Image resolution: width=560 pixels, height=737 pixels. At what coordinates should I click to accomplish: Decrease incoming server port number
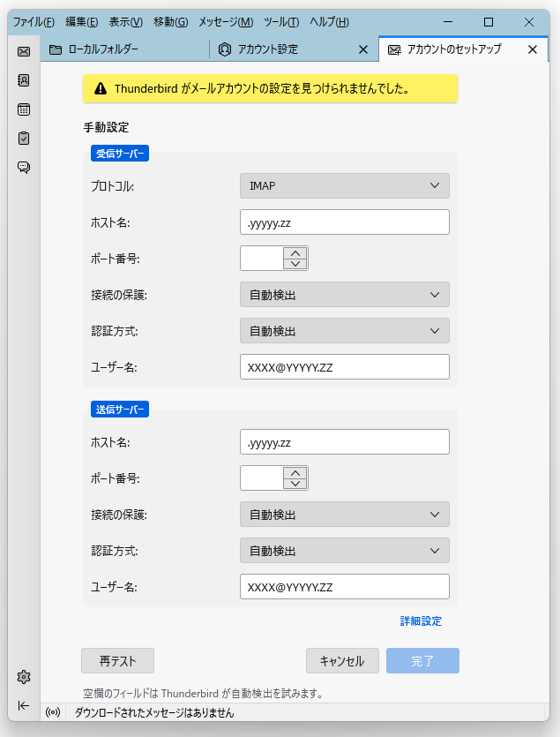coord(295,264)
